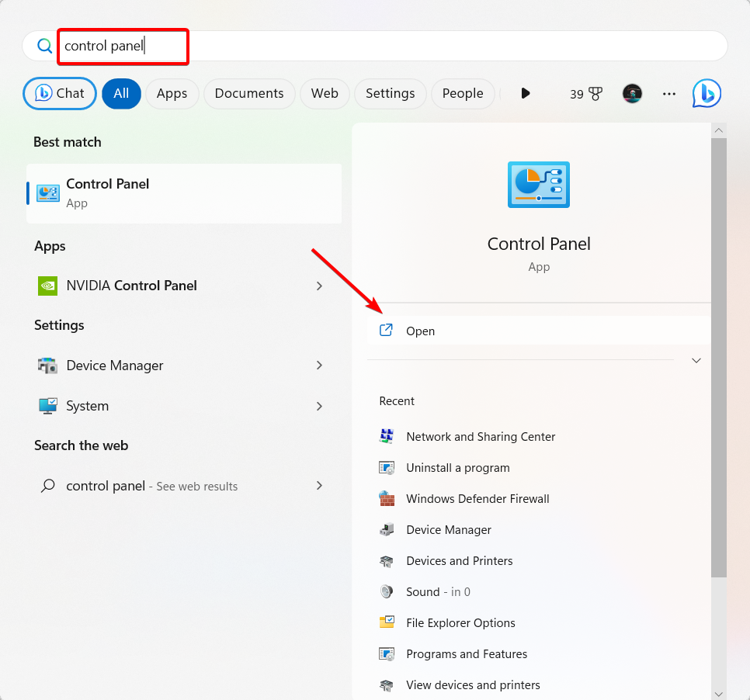The height and width of the screenshot is (700, 750).
Task: Click the Control Panel title in details pane
Action: pos(539,244)
